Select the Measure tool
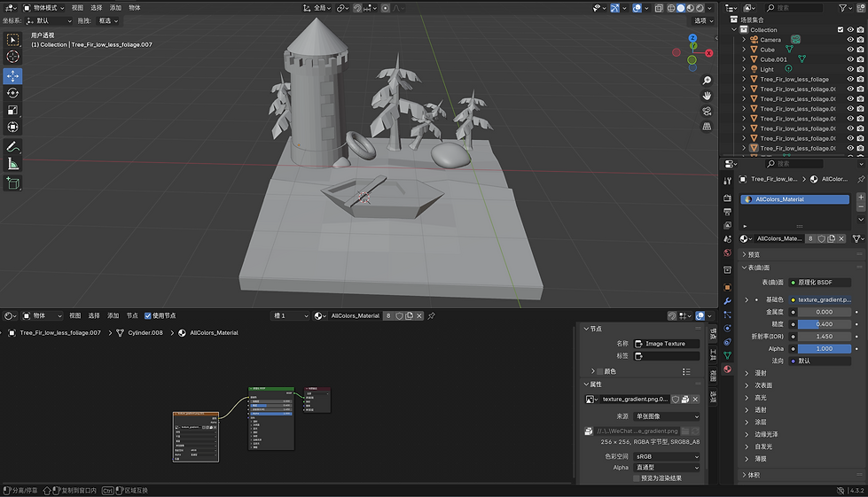The height and width of the screenshot is (497, 868). coord(12,164)
